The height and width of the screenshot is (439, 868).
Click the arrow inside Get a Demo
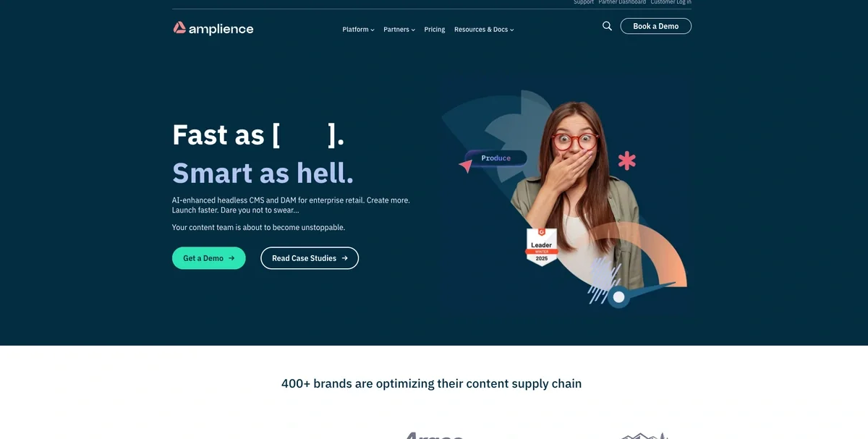[231, 258]
